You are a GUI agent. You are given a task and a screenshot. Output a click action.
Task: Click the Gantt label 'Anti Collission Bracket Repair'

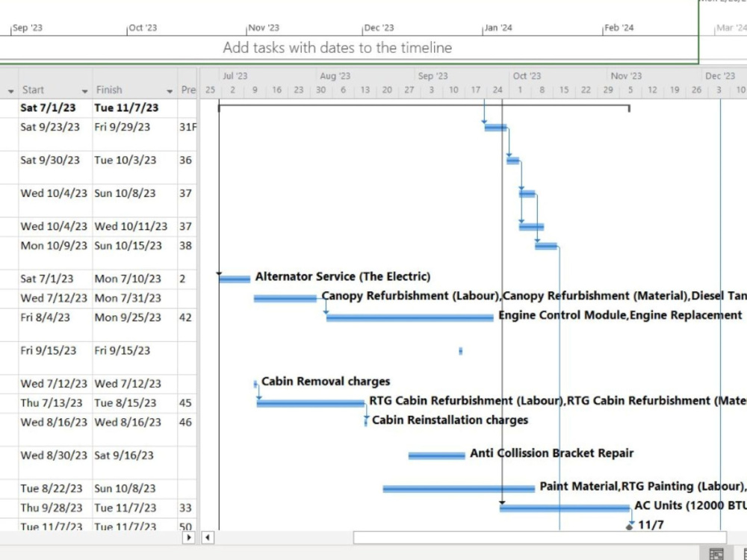click(x=552, y=453)
